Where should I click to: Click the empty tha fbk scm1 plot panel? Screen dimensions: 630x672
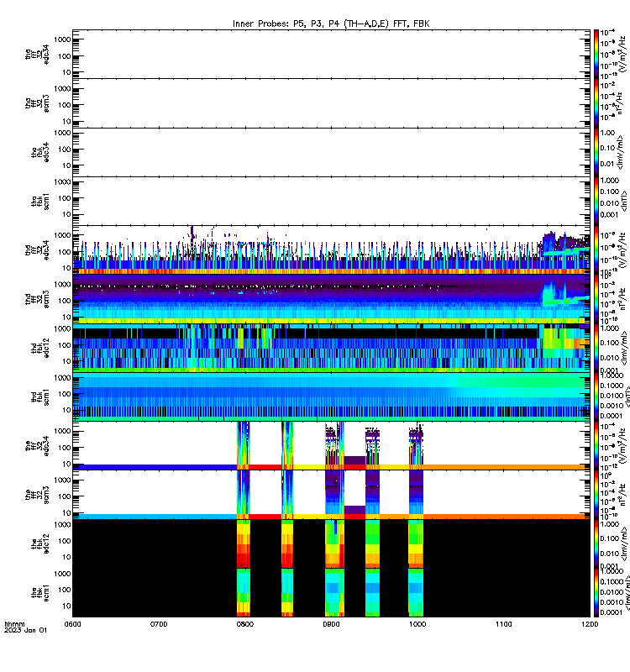coord(331,202)
